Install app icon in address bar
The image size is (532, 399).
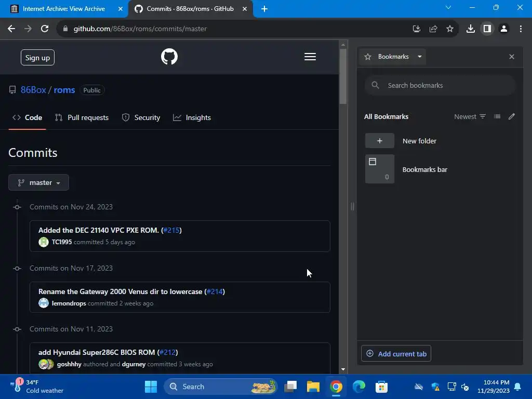pyautogui.click(x=416, y=29)
